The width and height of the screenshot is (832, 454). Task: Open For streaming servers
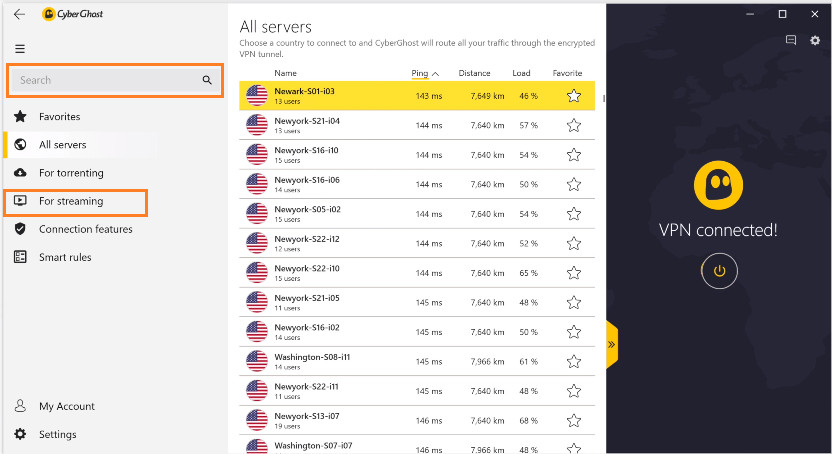tap(70, 201)
